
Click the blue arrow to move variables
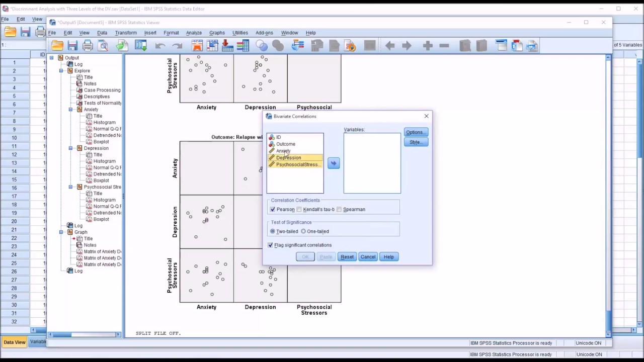(x=334, y=163)
